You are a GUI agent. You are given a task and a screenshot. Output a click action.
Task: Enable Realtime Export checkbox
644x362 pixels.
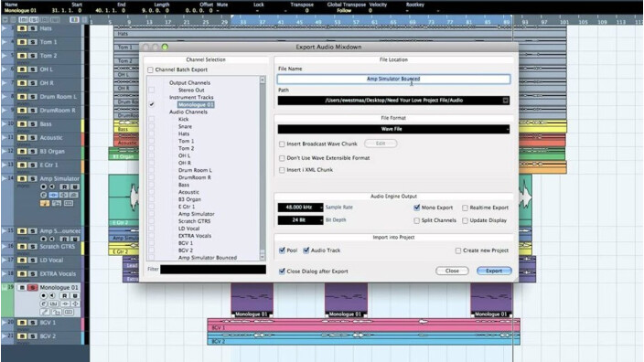[465, 208]
